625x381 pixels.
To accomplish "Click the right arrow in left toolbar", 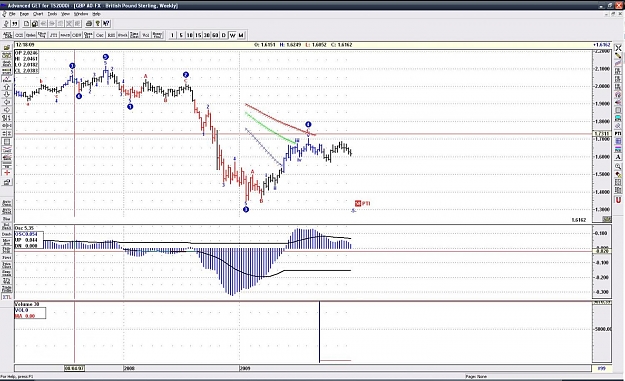I will click(7, 110).
